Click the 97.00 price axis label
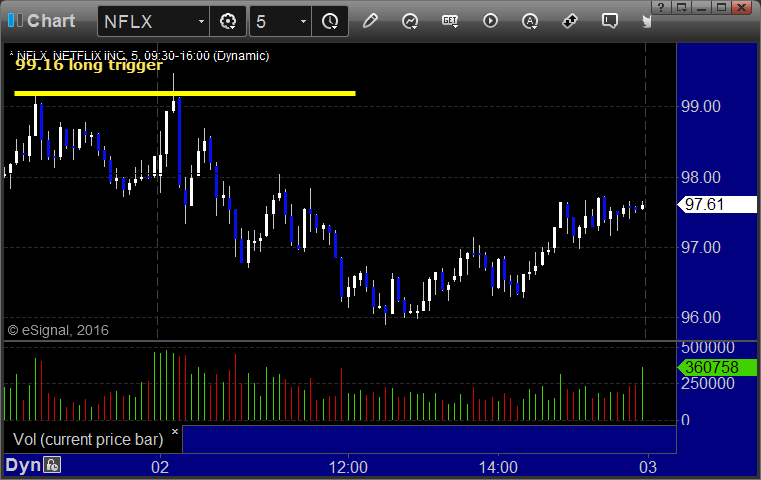The image size is (761, 480). (701, 248)
